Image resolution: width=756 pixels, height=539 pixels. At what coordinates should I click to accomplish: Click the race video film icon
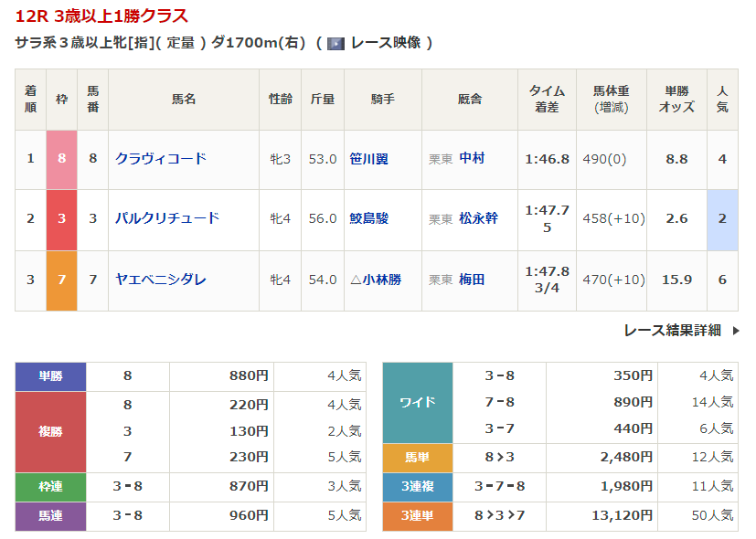pyautogui.click(x=335, y=43)
